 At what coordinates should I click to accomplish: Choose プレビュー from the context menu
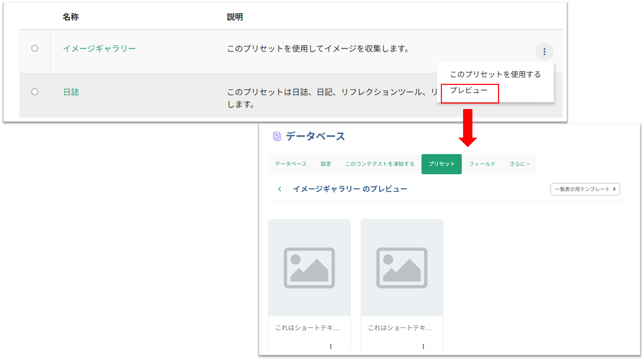tap(469, 90)
